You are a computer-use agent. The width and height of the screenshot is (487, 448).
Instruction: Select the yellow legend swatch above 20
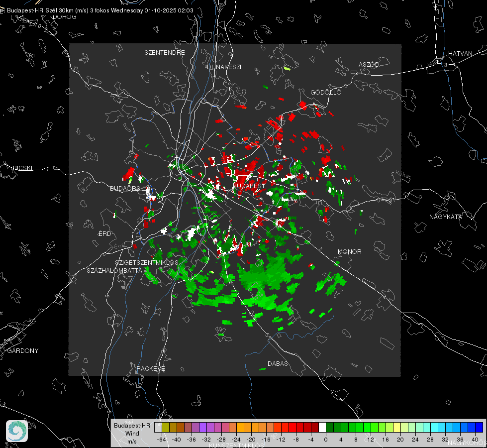click(397, 427)
